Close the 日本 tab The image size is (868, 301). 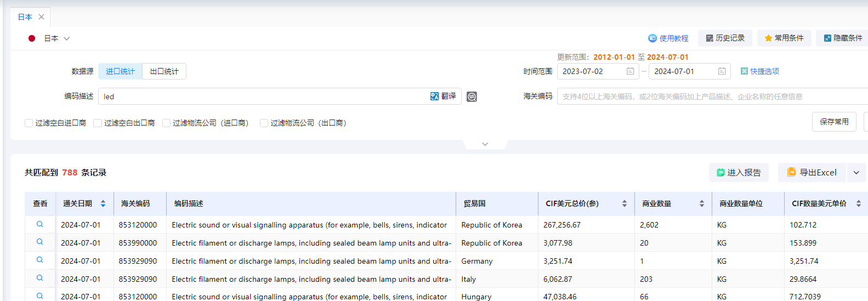point(42,17)
